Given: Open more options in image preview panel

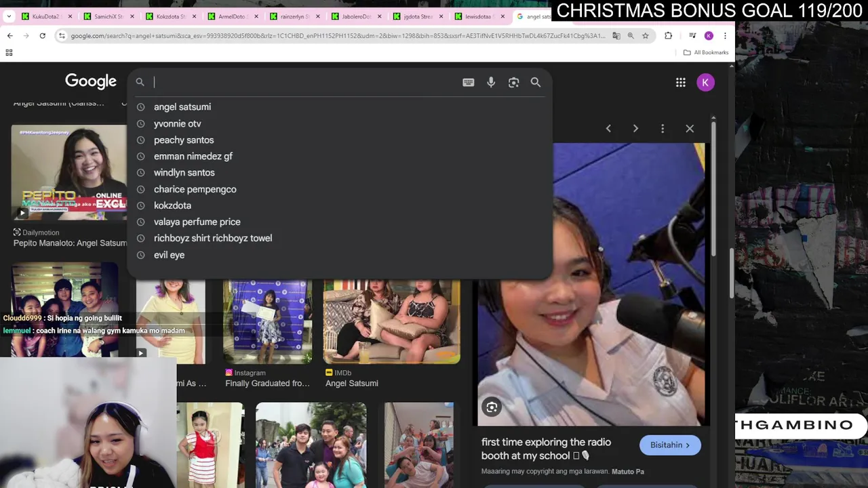Looking at the screenshot, I should point(663,128).
